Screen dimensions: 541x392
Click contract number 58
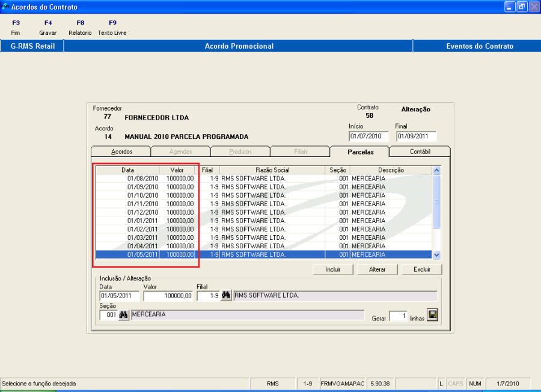tap(370, 115)
